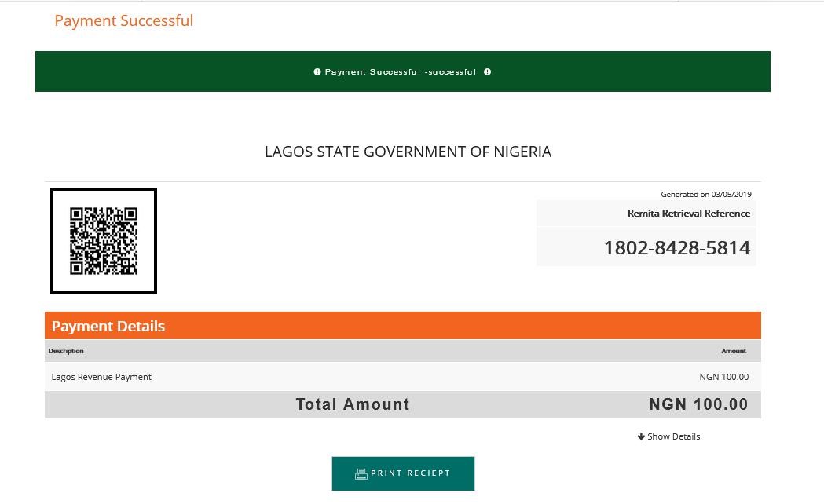Select the Remita reference number 1802-8428-5814
This screenshot has width=824, height=504.
[x=677, y=248]
